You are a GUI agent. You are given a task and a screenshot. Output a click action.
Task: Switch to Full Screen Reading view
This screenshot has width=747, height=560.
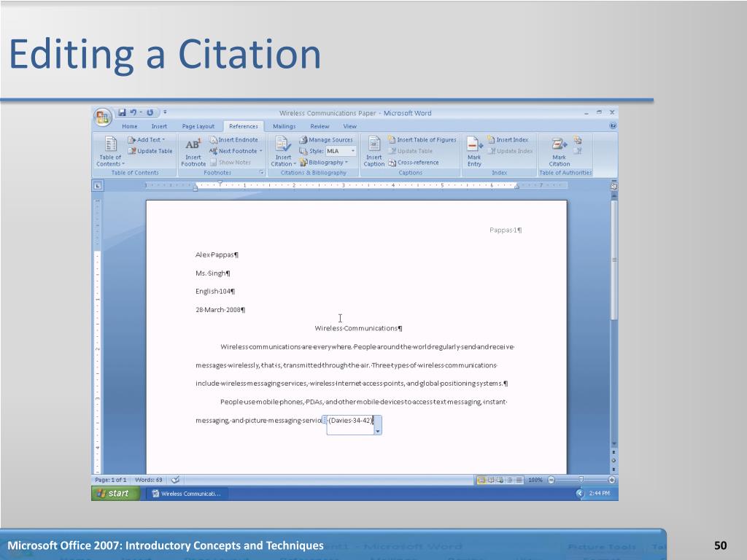(491, 480)
